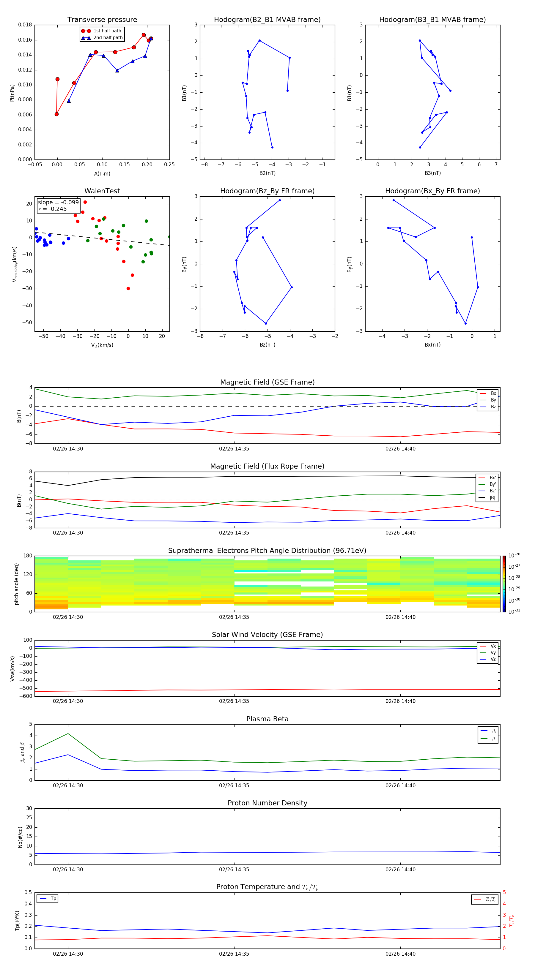Click the pitch angle colorbar
The image size is (535, 980).
pos(504,584)
